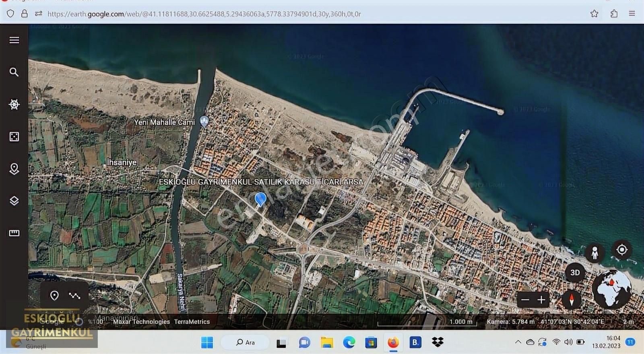Image resolution: width=644 pixels, height=354 pixels.
Task: Click the TerraMetrics attribution
Action: (192, 322)
